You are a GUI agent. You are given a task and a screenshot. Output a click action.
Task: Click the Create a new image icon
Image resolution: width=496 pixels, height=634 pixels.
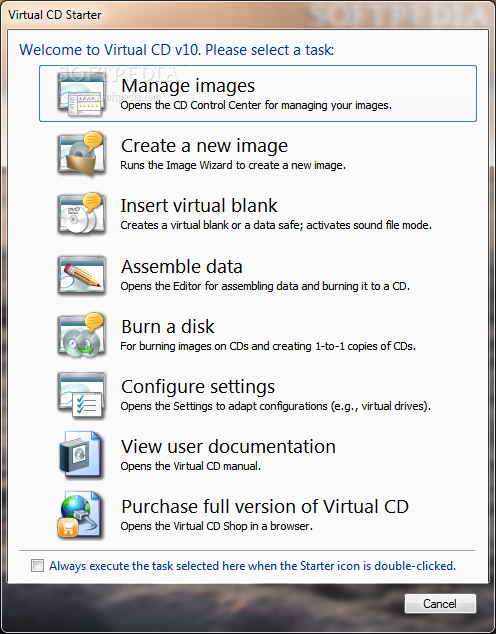coord(81,154)
